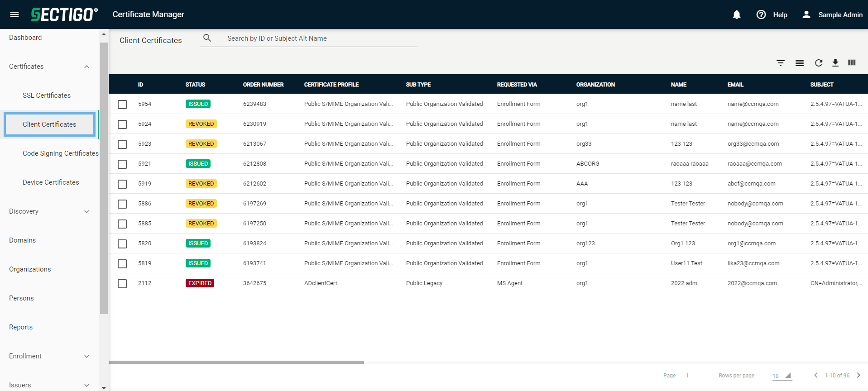The width and height of the screenshot is (868, 391).
Task: Change row density with the lines icon
Action: pyautogui.click(x=800, y=63)
